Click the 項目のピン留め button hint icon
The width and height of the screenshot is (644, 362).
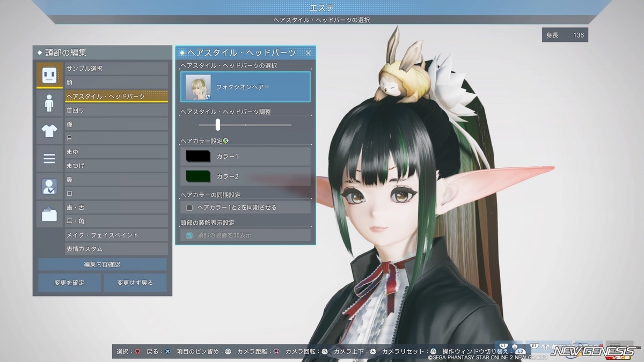pos(228,351)
